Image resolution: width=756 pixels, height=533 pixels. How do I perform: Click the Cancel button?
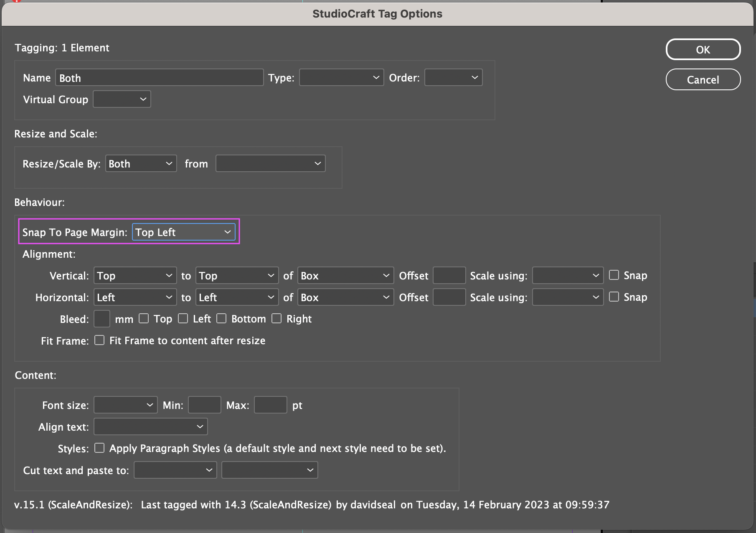point(703,79)
